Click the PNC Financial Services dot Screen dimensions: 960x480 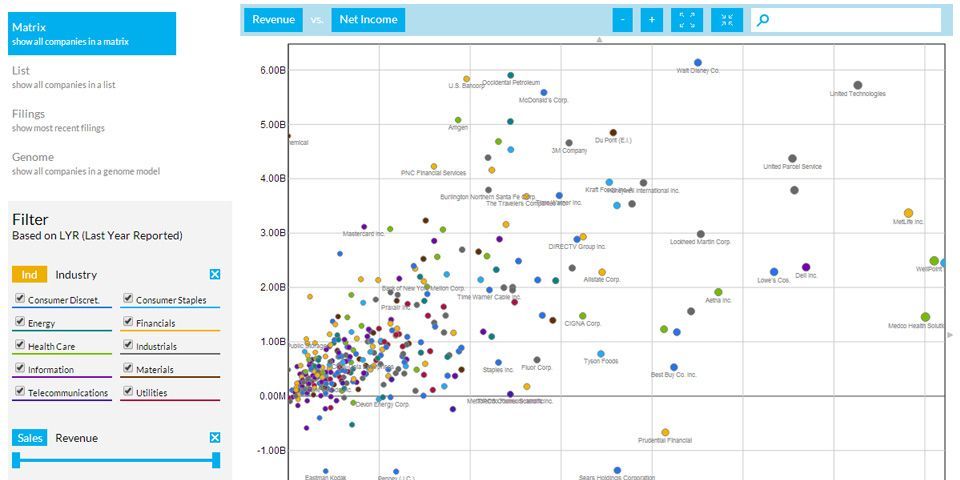(434, 166)
